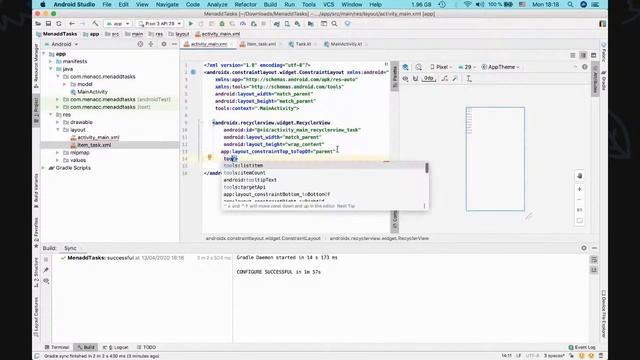Open the Build menu in menu bar
Viewport: 640px width, 360px height.
(x=270, y=4)
